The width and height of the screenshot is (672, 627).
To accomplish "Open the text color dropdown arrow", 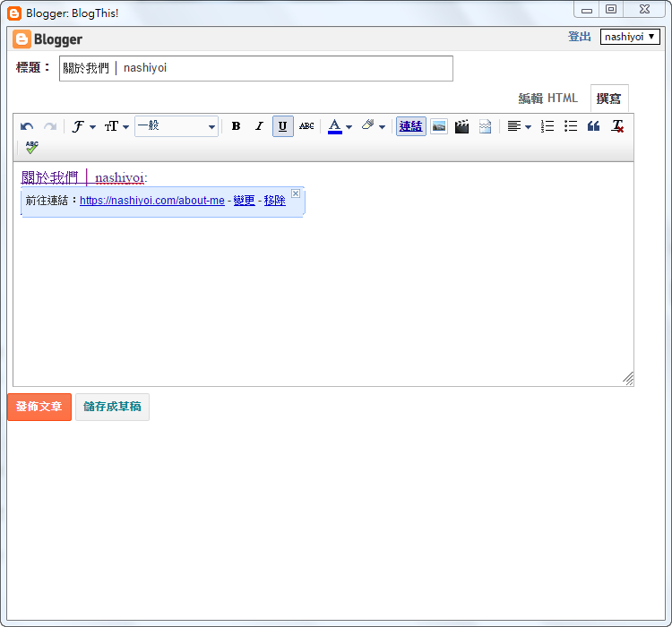I will 349,127.
